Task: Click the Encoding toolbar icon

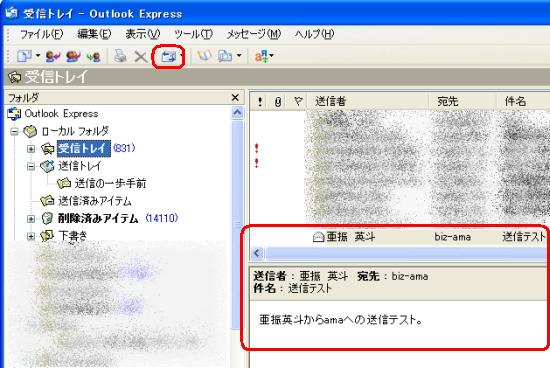Action: (x=262, y=56)
